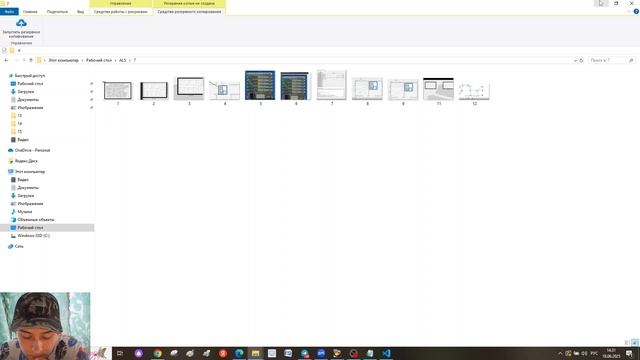640x360 pixels.
Task: Click the Forward navigation arrow
Action: [17, 60]
